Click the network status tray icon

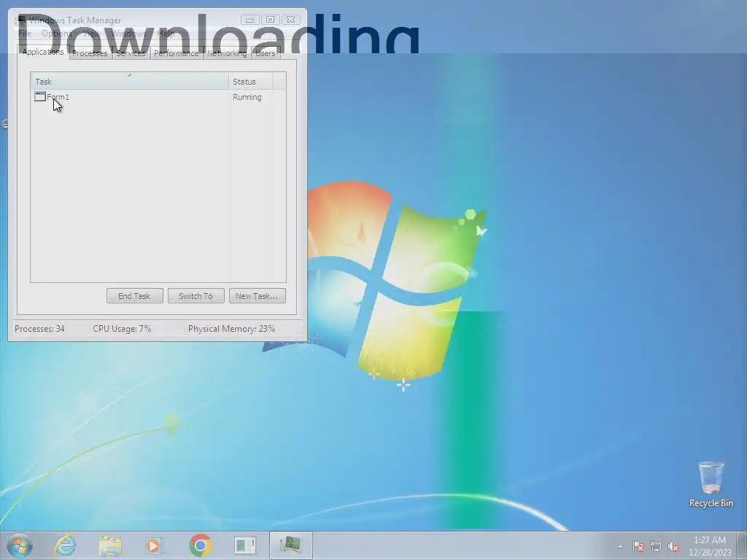pos(656,546)
